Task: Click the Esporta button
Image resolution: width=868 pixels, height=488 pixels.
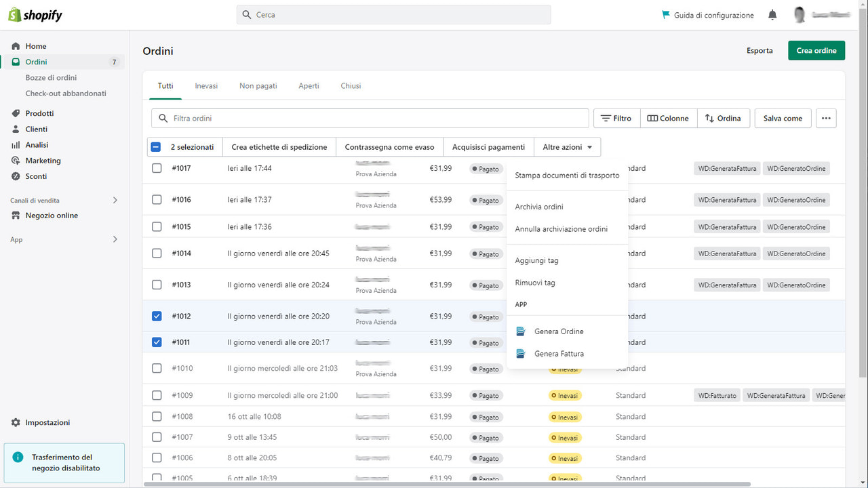Action: pyautogui.click(x=759, y=51)
